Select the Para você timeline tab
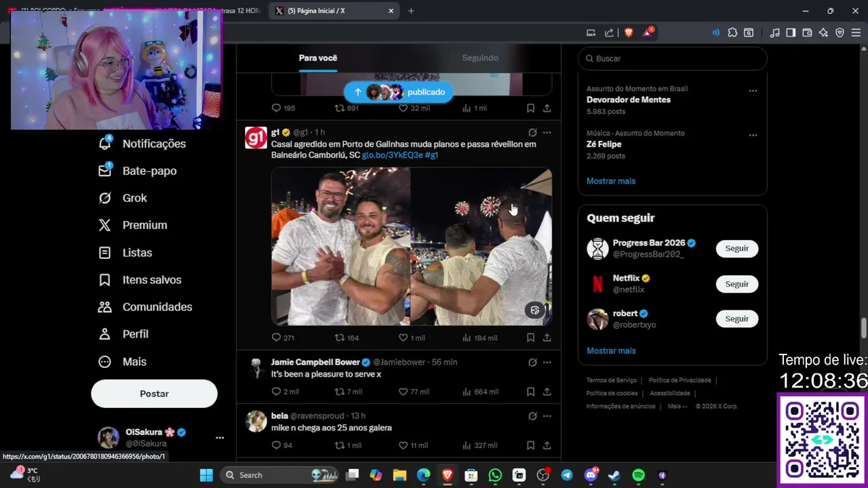Viewport: 868px width, 488px height. [x=318, y=58]
